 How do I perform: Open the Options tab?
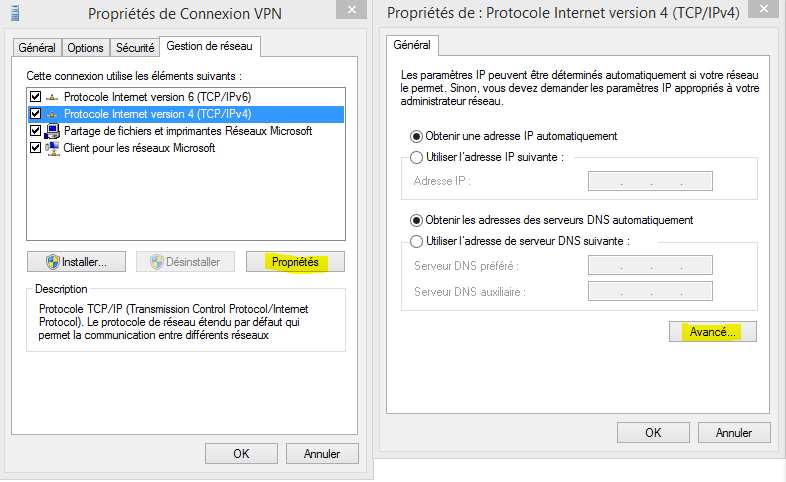click(85, 48)
